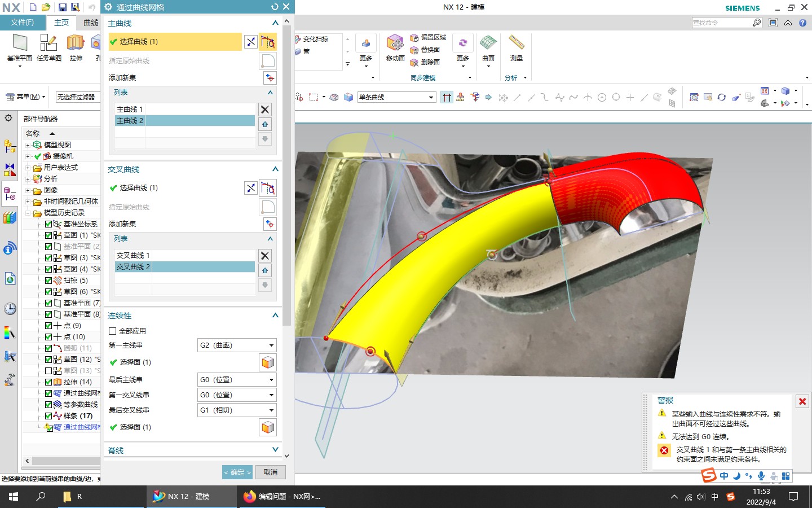Remove selected primary curve with X button
Image resolution: width=812 pixels, height=508 pixels.
coord(265,110)
